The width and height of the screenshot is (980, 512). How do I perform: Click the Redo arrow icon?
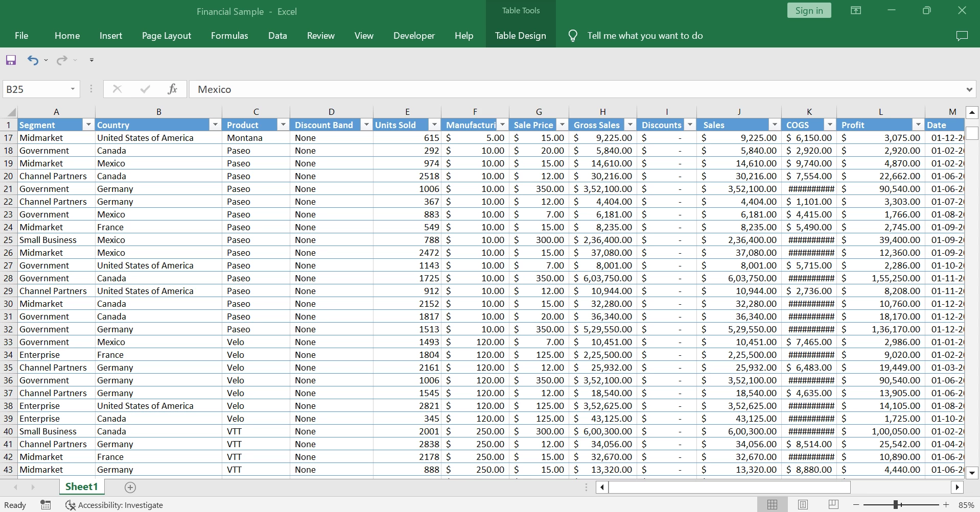coord(62,60)
